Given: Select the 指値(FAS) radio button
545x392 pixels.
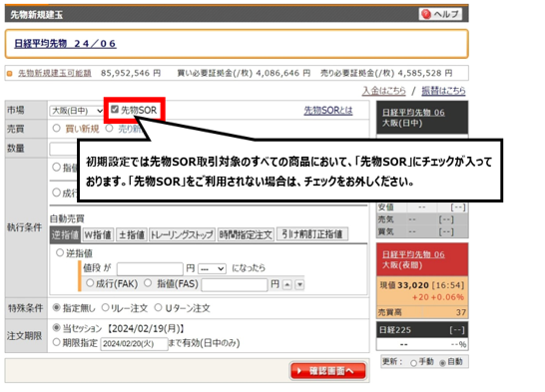Looking at the screenshot, I should click(148, 283).
